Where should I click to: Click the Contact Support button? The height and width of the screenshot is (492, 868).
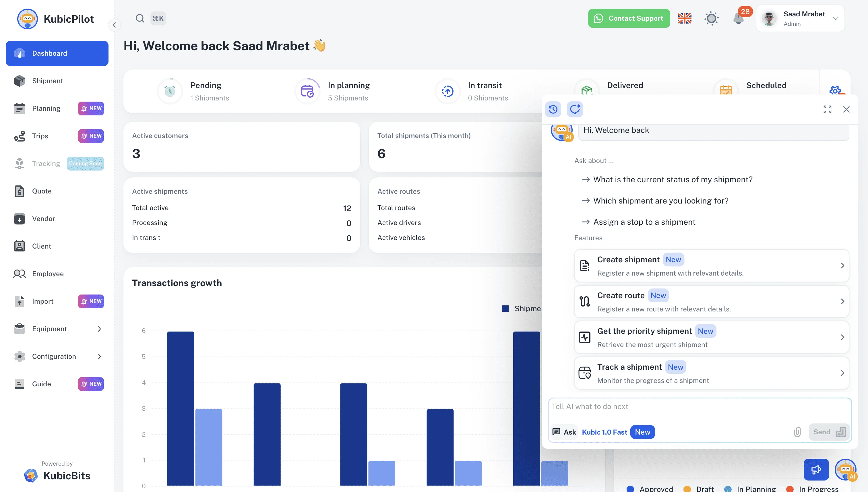[x=628, y=18]
